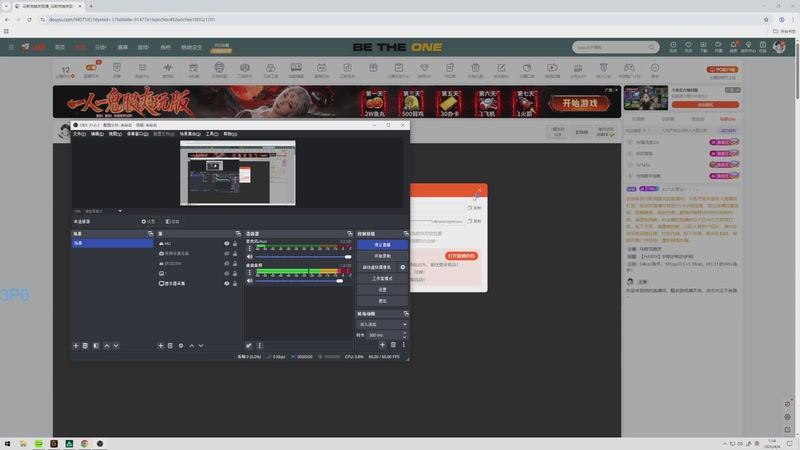Viewport: 800px width, 450px height.
Task: Open Desktop Audio three-dot options menu
Action: 249,272
